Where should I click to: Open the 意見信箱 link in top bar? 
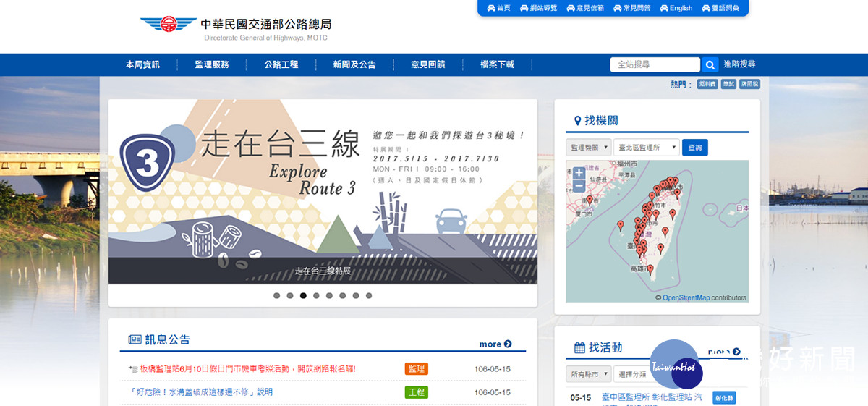click(585, 8)
